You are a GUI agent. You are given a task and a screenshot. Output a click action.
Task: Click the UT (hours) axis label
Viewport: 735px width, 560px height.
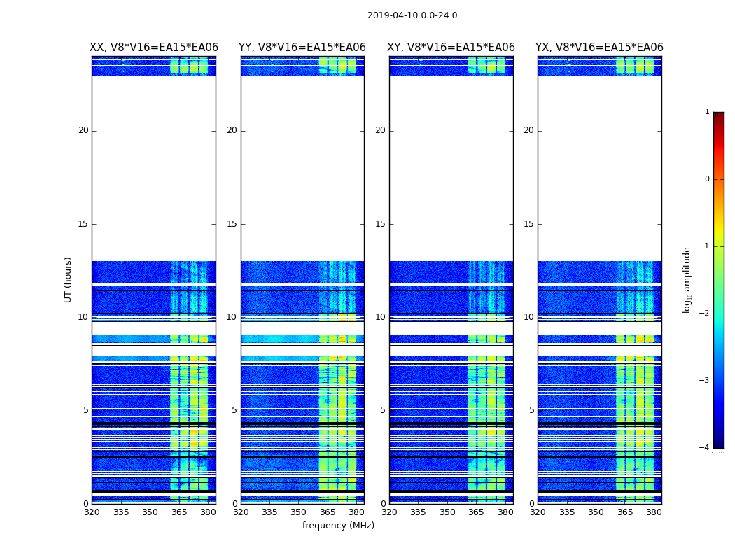(68, 280)
